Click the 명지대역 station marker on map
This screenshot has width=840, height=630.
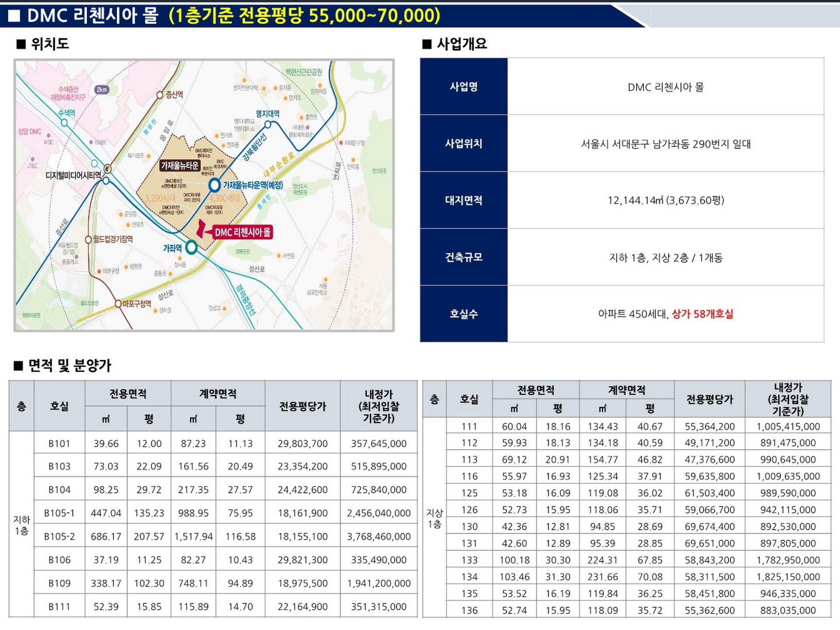(268, 125)
